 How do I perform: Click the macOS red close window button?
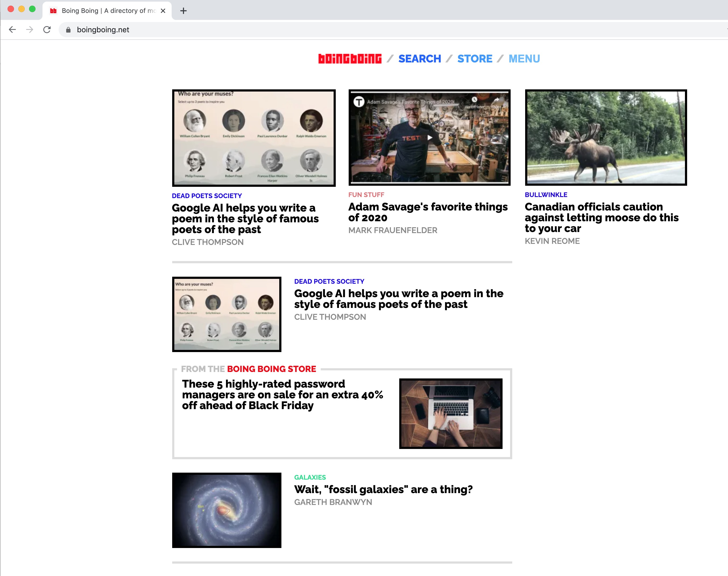[11, 9]
